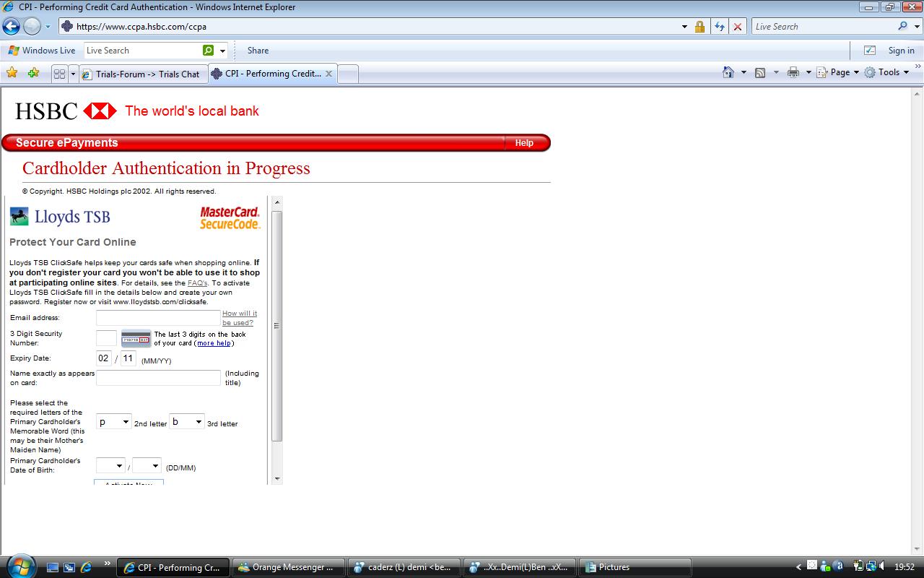Open Quick Tabs thumbnail view
The width and height of the screenshot is (924, 578).
pos(59,74)
